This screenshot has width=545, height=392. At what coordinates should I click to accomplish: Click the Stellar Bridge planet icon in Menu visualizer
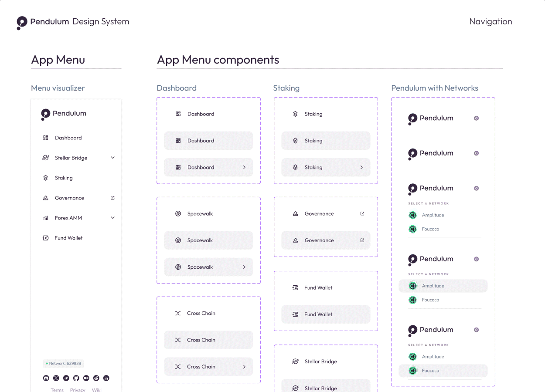point(46,158)
